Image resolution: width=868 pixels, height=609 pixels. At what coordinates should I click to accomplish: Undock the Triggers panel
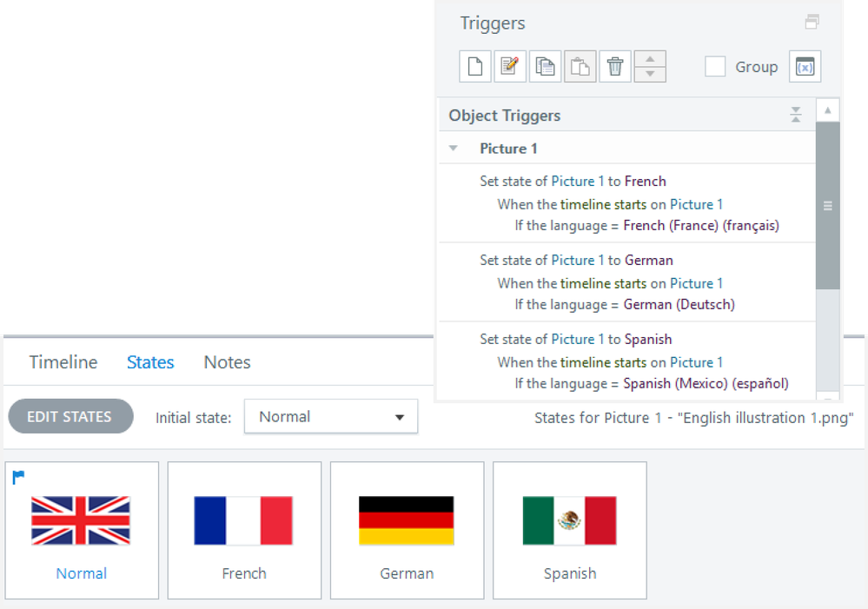pyautogui.click(x=812, y=21)
